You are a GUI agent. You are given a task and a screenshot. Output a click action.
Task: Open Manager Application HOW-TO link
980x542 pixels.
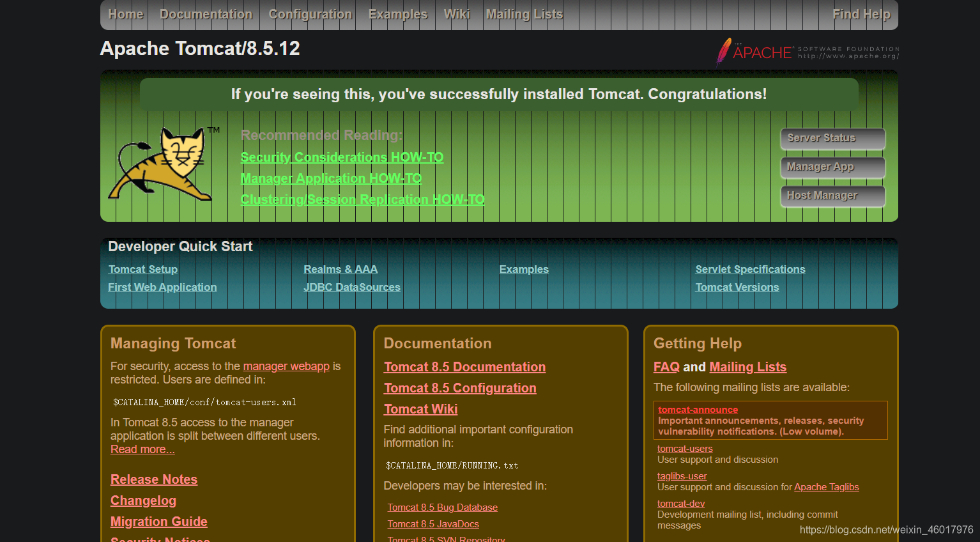(331, 178)
